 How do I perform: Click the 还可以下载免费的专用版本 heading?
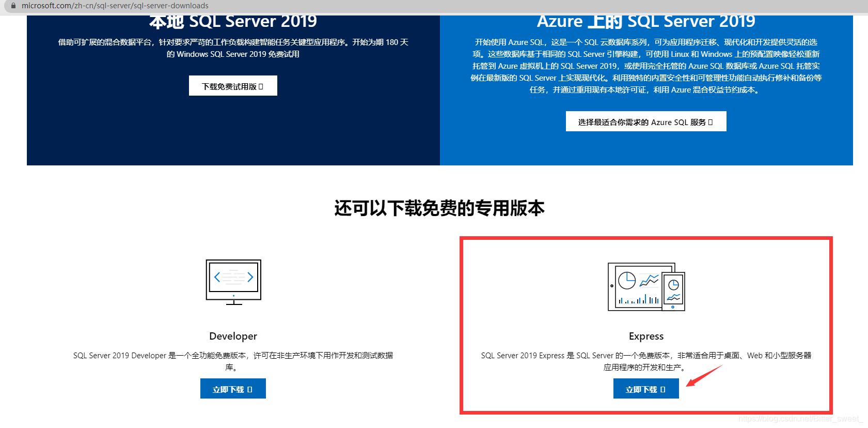pos(439,208)
